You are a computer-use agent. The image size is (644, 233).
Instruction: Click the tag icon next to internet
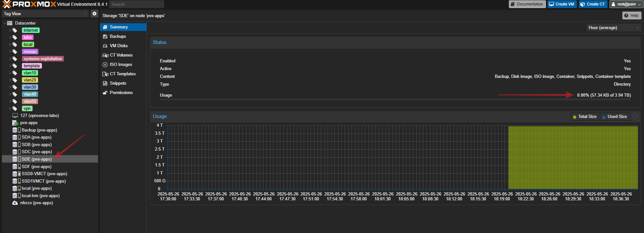[15, 30]
